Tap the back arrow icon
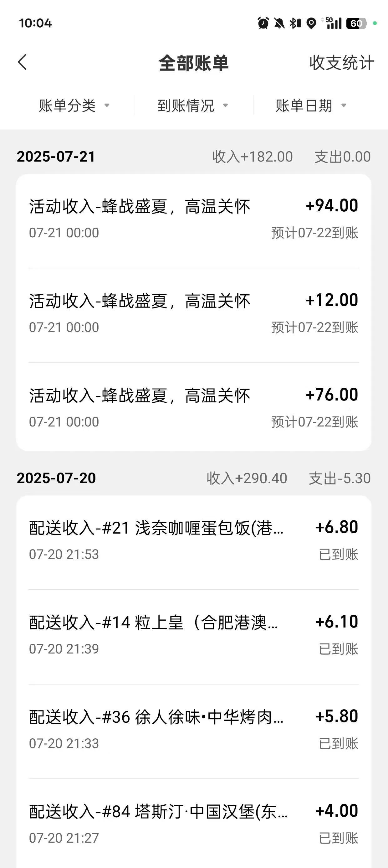The image size is (388, 868). (x=22, y=62)
